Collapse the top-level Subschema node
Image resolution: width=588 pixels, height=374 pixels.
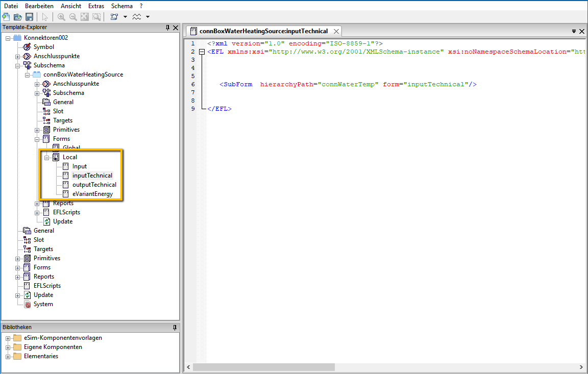pos(18,66)
